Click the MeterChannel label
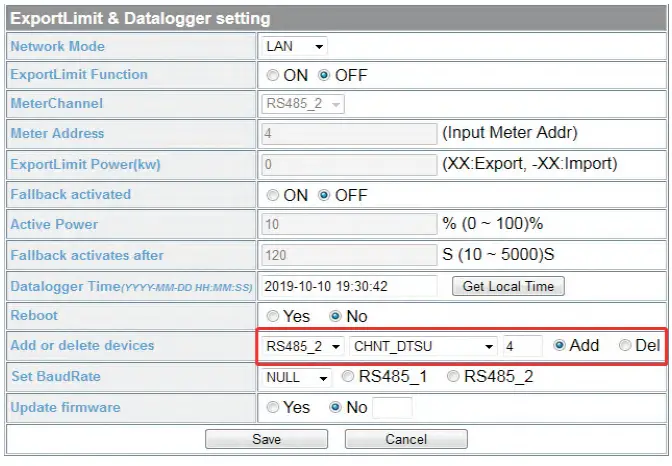This screenshot has height=466, width=672. [57, 103]
